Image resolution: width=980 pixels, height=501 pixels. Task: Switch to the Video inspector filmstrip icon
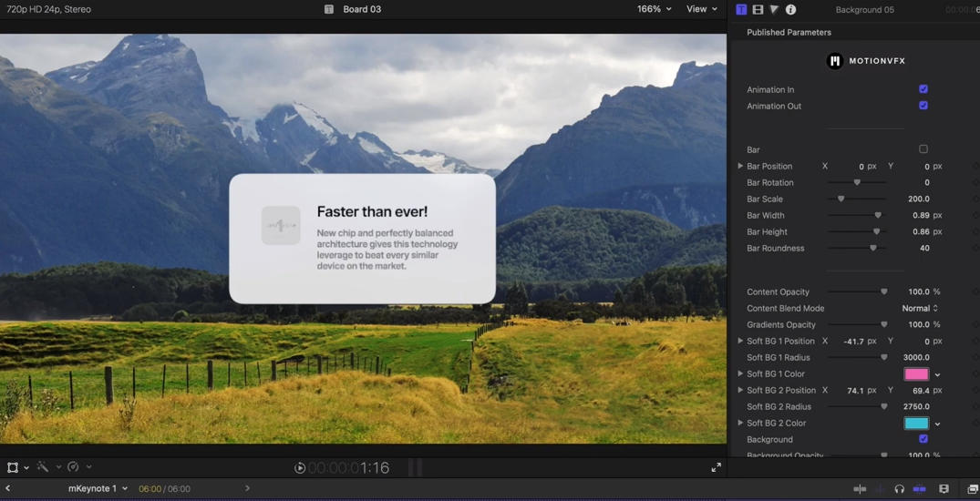(x=758, y=9)
